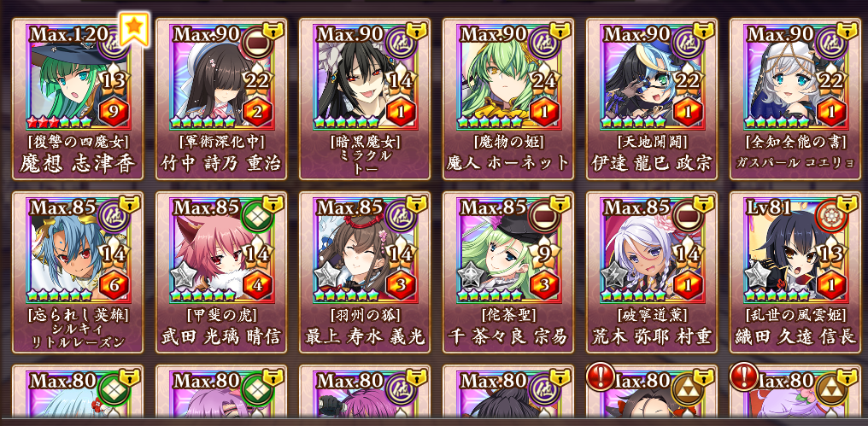Click the red hexagon 9 badge on 魔想 志津香
868x426 pixels.
114,113
